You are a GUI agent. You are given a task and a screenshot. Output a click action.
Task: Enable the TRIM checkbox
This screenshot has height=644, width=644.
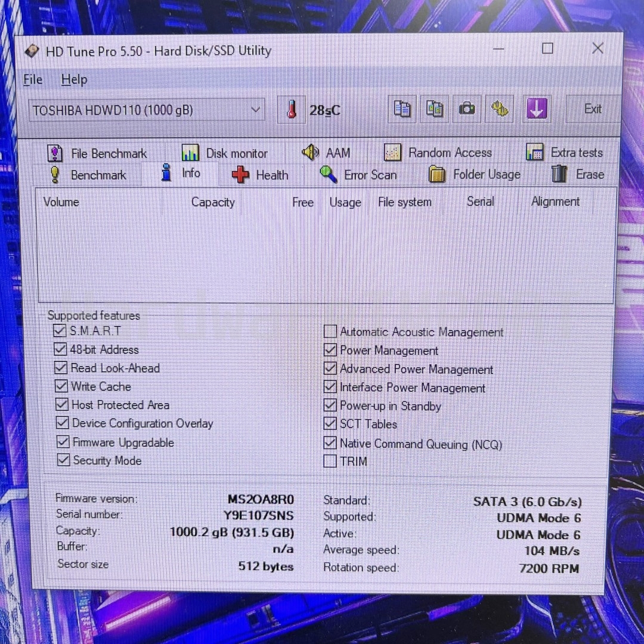(330, 461)
